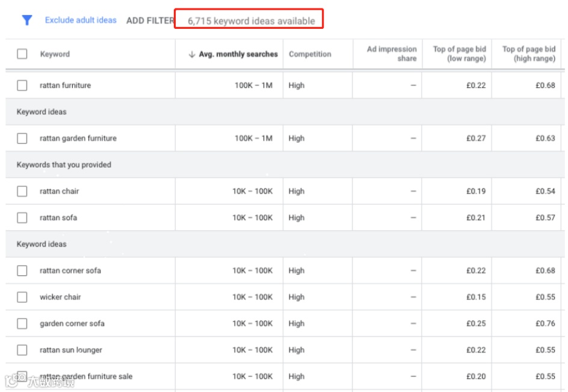Tick the garden corner sofa checkbox

pyautogui.click(x=22, y=323)
